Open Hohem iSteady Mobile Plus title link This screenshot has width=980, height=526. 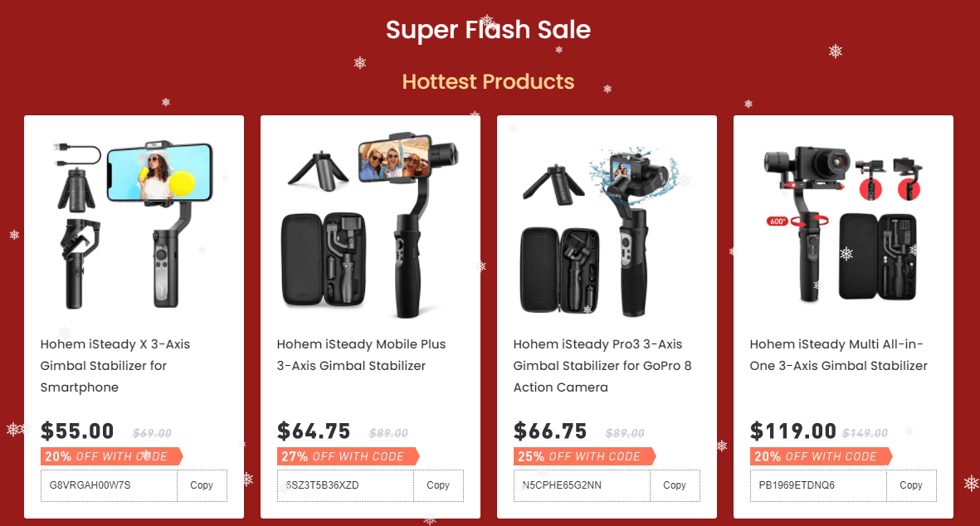(361, 355)
